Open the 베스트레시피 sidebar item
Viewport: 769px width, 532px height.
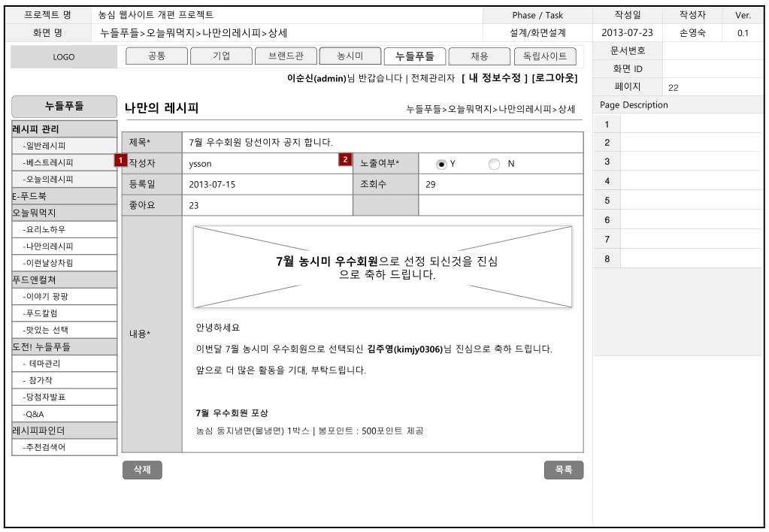pyautogui.click(x=64, y=162)
